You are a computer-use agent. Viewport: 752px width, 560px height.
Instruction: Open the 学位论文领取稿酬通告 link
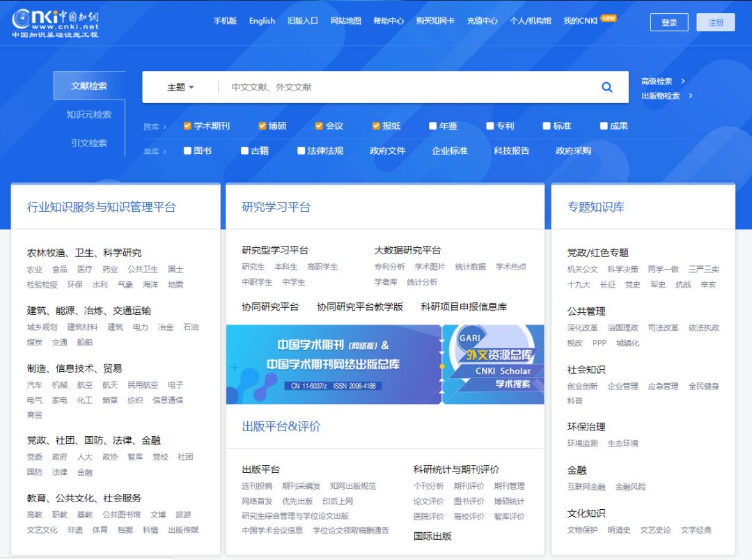350,530
